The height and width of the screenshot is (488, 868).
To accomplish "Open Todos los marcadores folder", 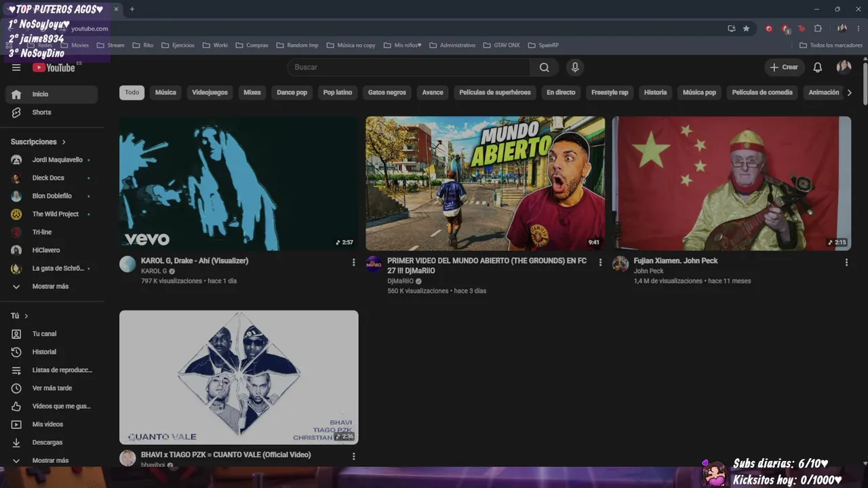I will (831, 45).
